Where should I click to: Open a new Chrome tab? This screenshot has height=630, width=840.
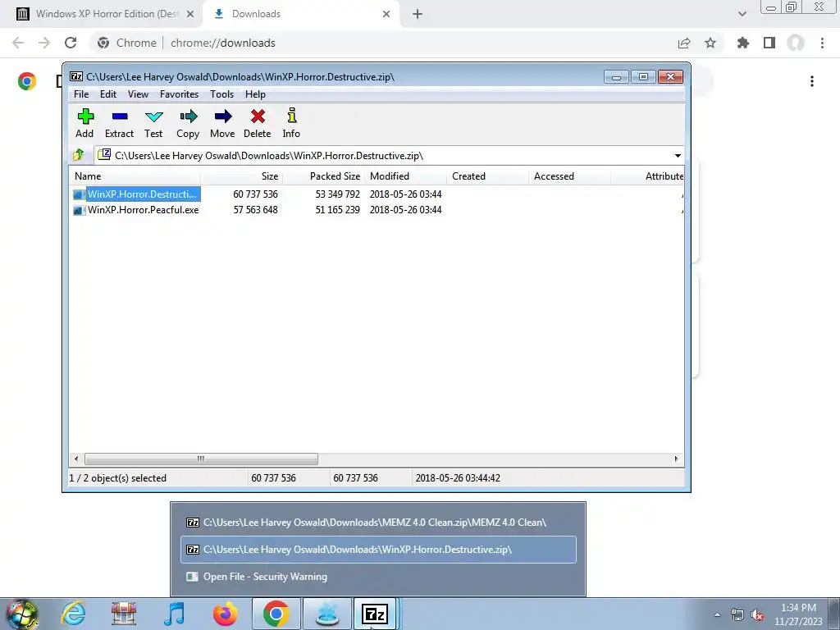click(x=418, y=14)
